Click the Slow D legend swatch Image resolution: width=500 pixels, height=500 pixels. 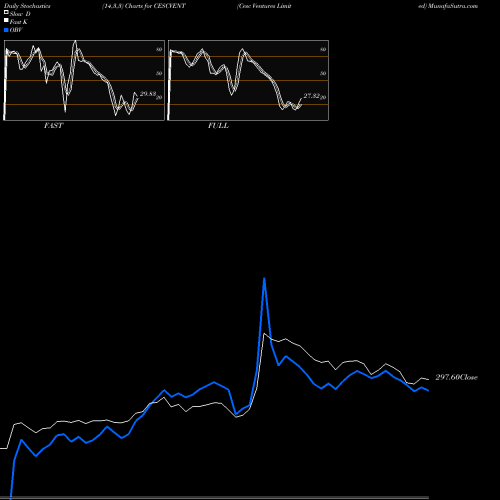[x=6, y=12]
